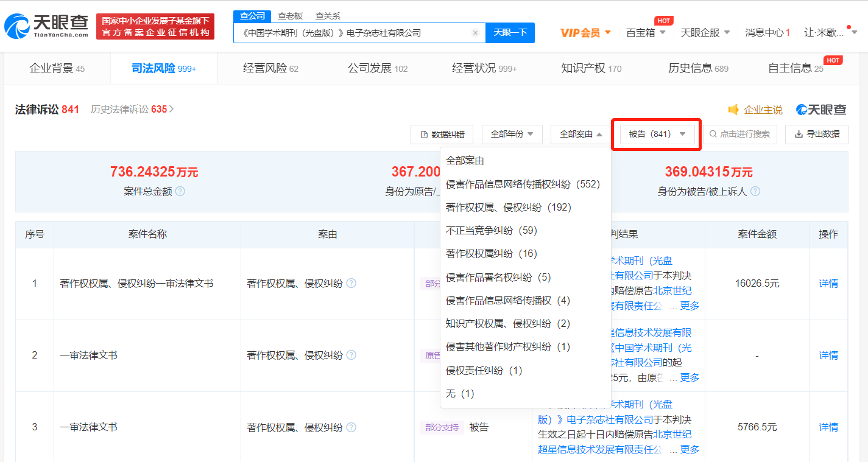Open 详情 for case row 1
The height and width of the screenshot is (462, 868).
point(828,283)
